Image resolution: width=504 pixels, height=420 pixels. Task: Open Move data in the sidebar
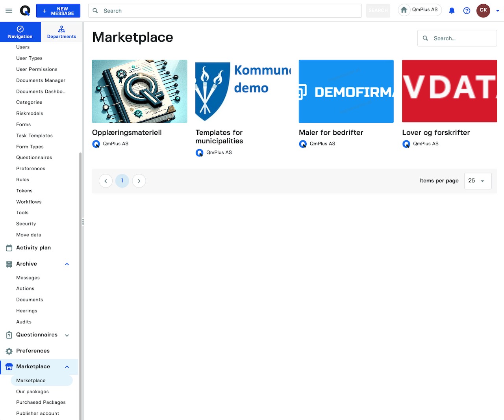click(x=28, y=234)
